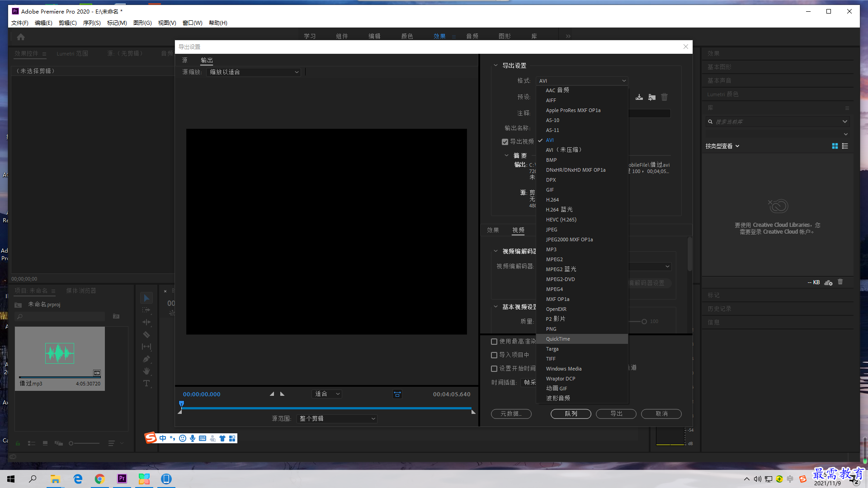The image size is (868, 488).
Task: Click the Creative Cloud sync icon
Action: pyautogui.click(x=828, y=282)
